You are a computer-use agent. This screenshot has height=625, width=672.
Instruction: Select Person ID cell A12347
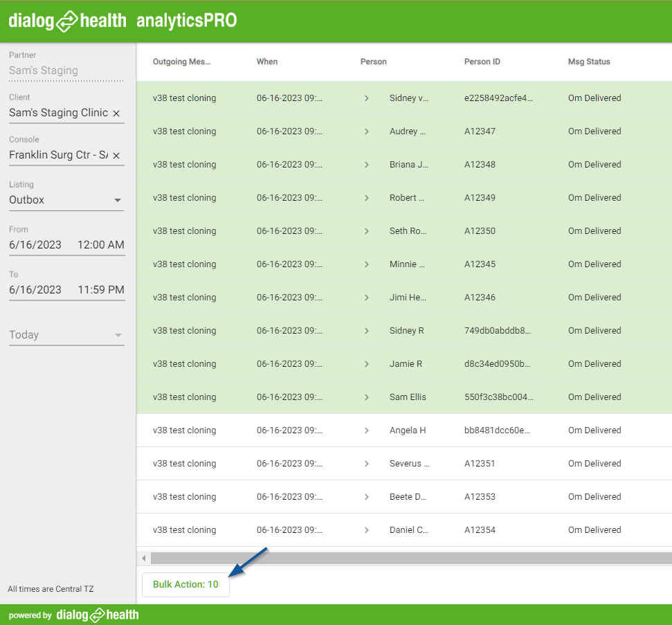coord(480,132)
